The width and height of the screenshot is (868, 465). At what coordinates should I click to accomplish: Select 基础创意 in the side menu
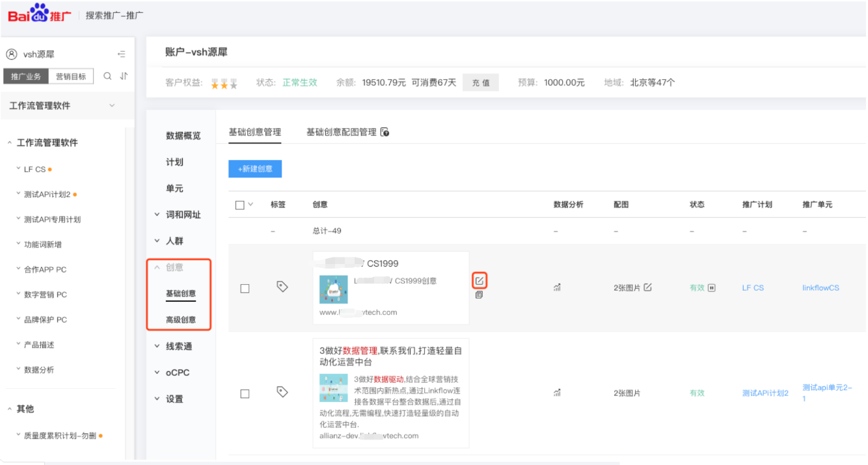pyautogui.click(x=181, y=293)
